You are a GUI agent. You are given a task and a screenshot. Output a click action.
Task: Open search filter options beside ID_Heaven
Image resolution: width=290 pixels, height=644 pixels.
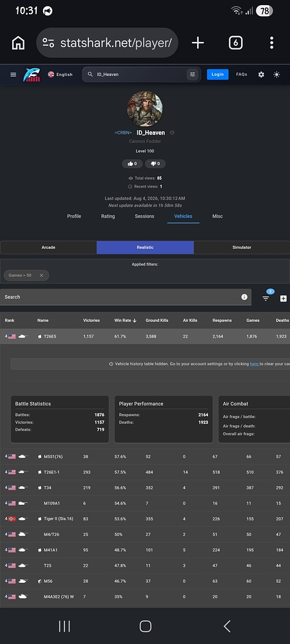click(192, 74)
